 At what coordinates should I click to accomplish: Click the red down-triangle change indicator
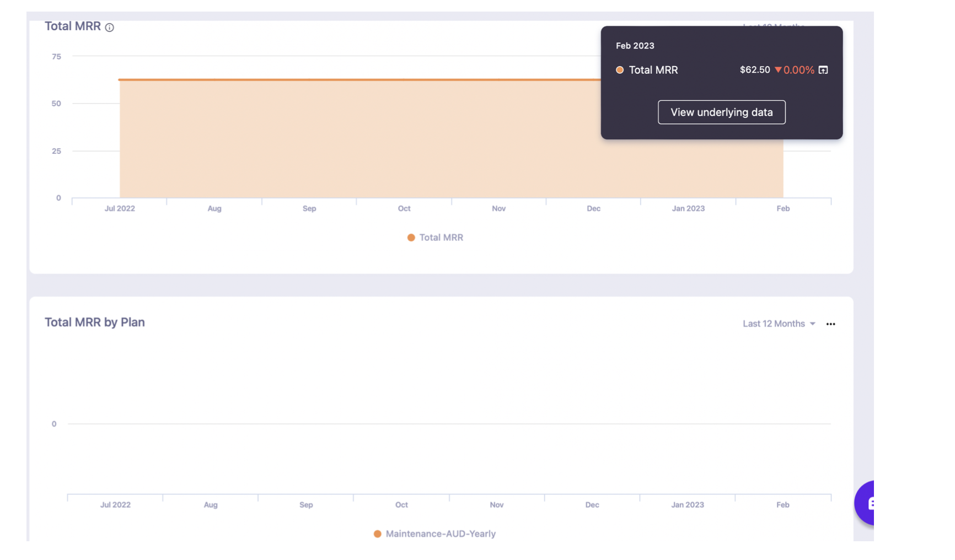pos(778,70)
